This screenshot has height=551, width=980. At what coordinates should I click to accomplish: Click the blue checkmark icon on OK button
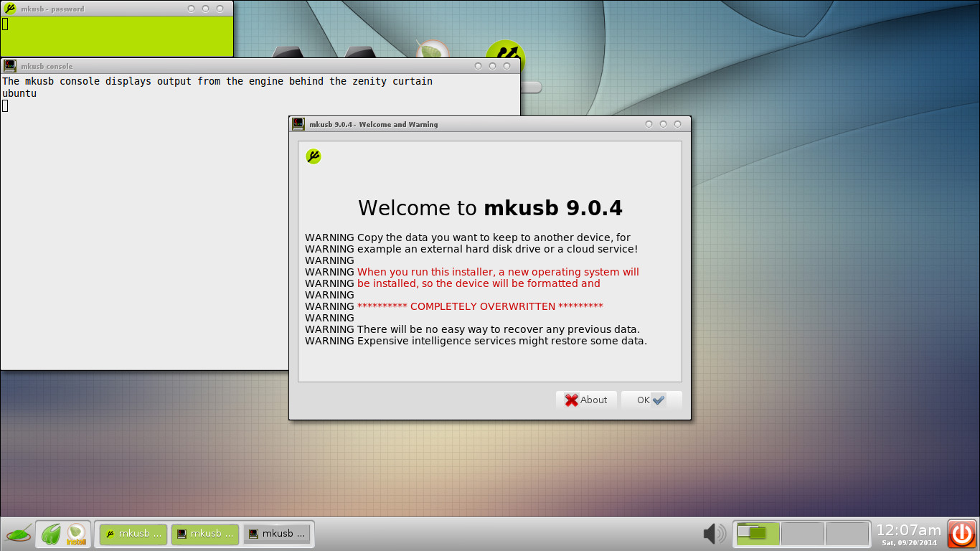click(x=659, y=400)
